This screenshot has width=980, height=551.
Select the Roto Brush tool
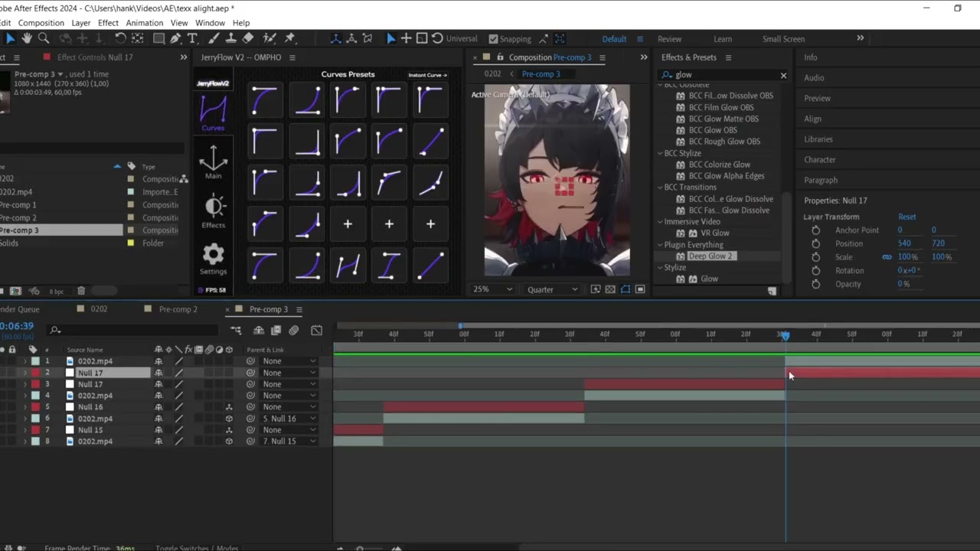pos(269,38)
